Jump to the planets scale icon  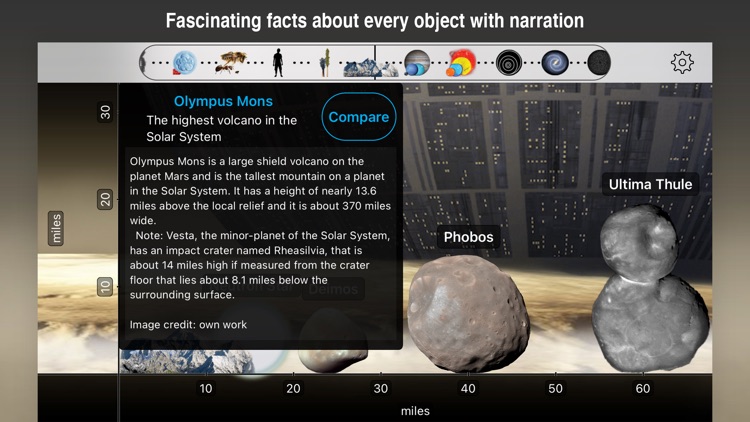coord(416,63)
